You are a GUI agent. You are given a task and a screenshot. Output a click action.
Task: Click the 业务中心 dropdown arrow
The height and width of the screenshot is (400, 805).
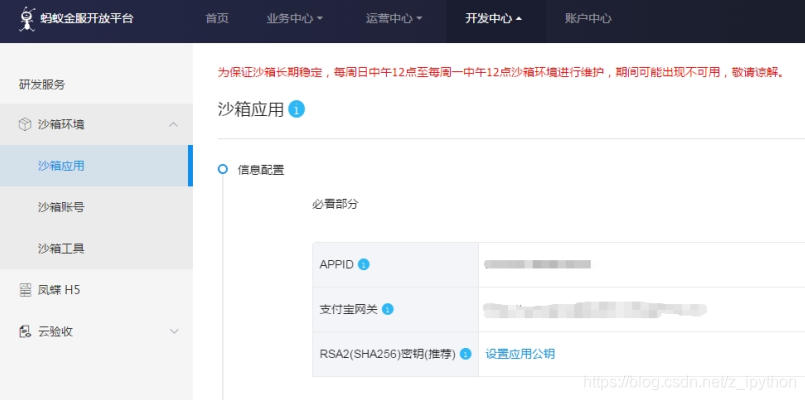(x=320, y=19)
